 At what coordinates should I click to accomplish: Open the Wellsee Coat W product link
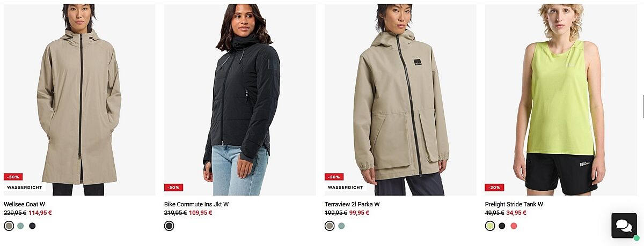(24, 204)
